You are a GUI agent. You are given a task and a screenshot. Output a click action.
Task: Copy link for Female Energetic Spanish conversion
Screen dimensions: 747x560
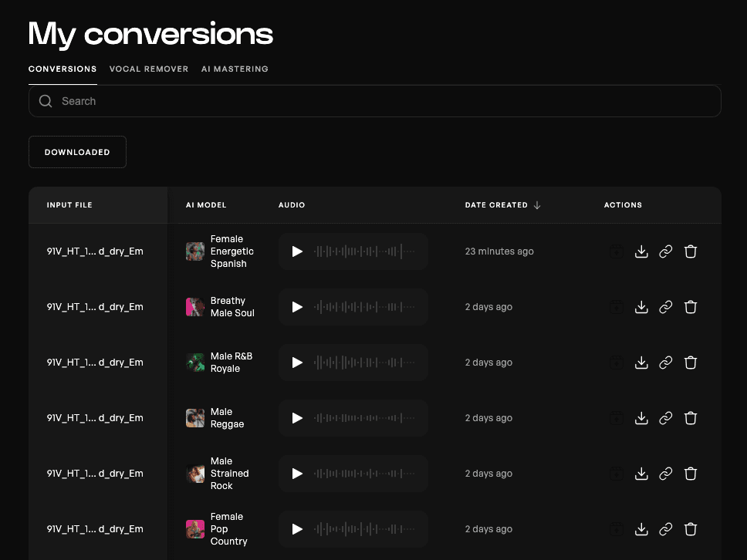coord(665,251)
